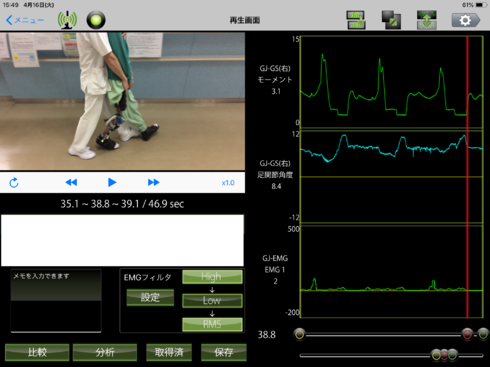This screenshot has height=367, width=490.
Task: Click the reload loop playback icon
Action: [14, 183]
